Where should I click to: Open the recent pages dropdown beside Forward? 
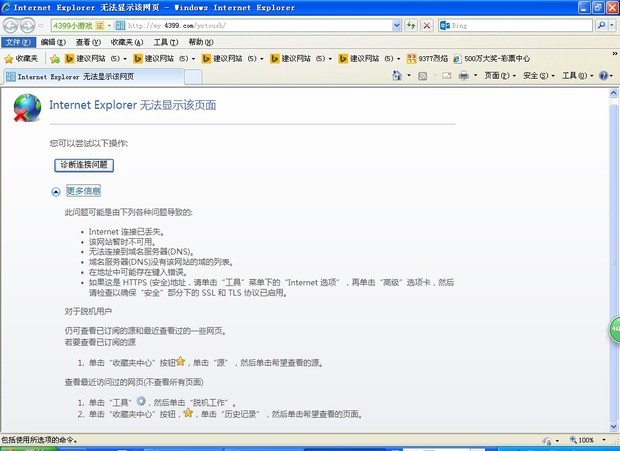[41, 26]
